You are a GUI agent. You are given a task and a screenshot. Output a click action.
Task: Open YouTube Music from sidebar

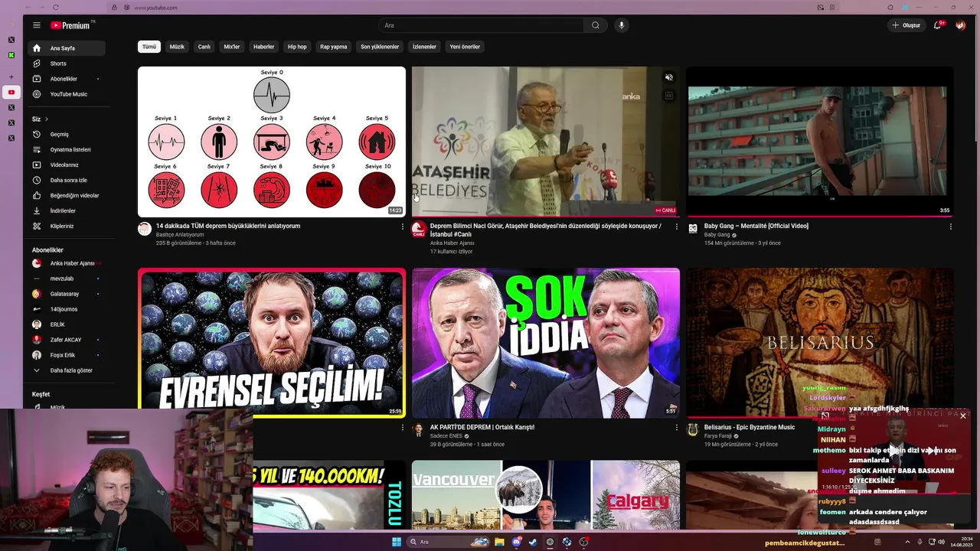click(x=67, y=94)
